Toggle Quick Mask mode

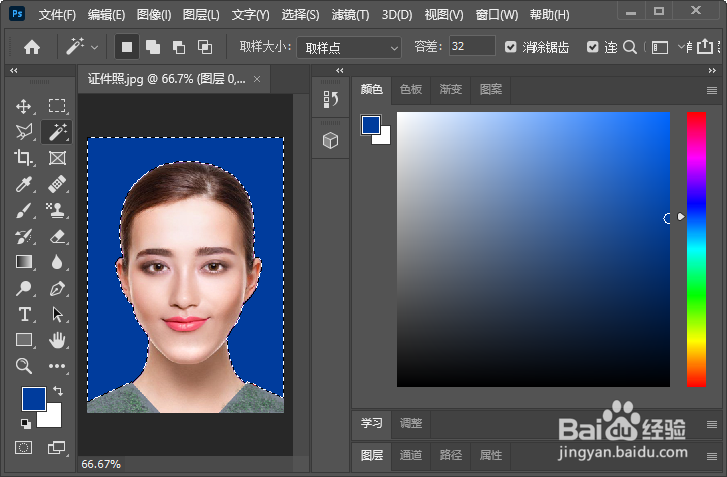point(24,447)
